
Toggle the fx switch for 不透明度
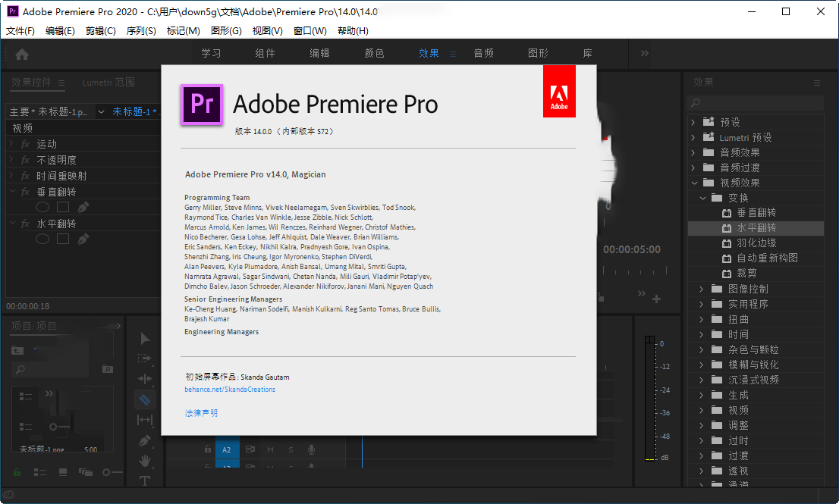click(25, 161)
